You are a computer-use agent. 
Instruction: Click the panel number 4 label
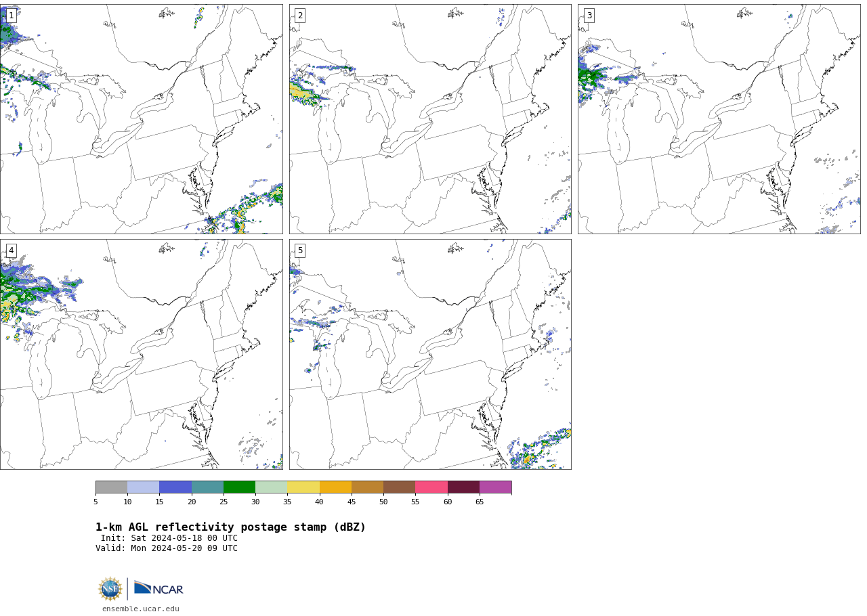coord(11,250)
